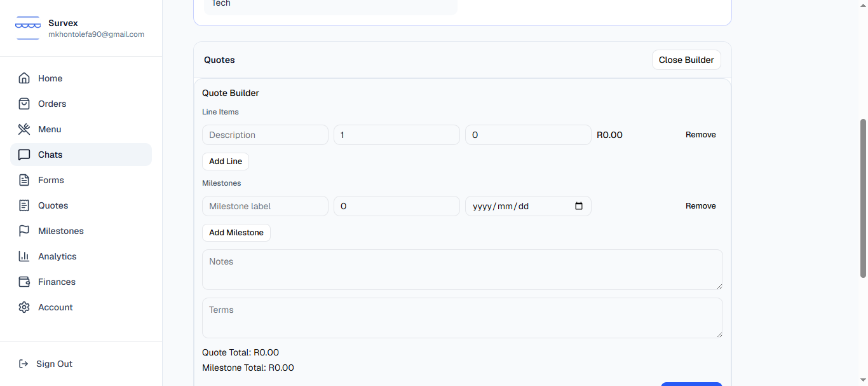
Task: Click the yyyy/mm/dd milestone date field
Action: (528, 206)
